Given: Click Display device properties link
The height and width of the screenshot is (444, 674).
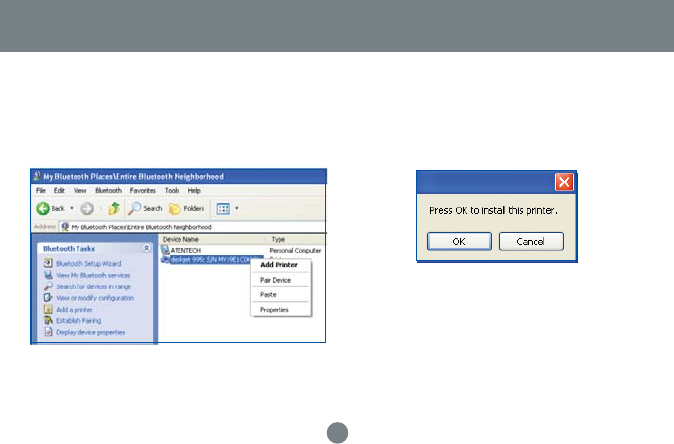Looking at the screenshot, I should (x=91, y=332).
